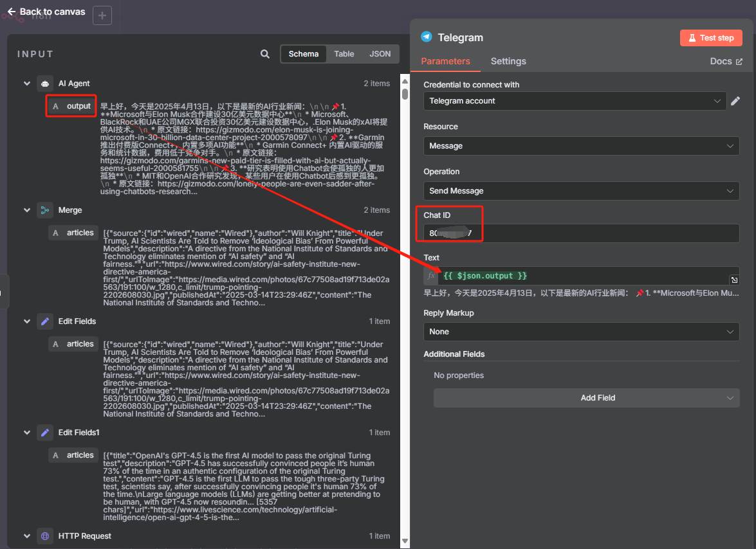Switch to JSON view

coord(380,54)
